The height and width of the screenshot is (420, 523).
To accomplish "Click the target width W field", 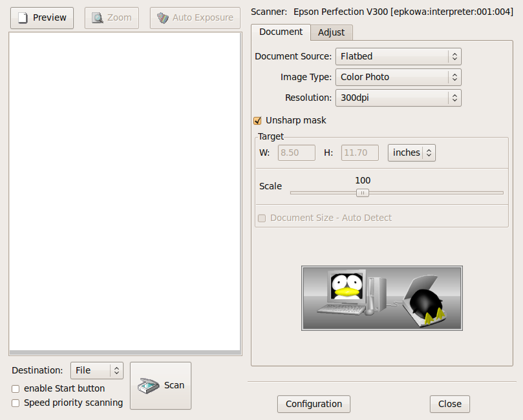I will [x=297, y=152].
